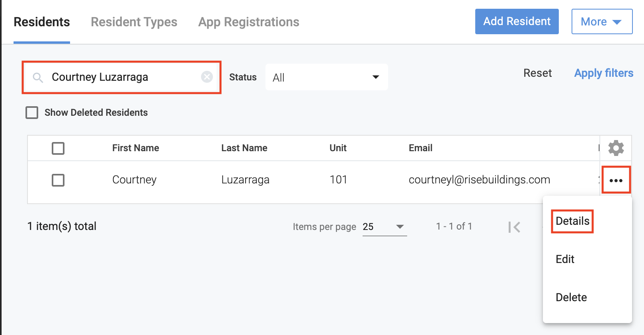The width and height of the screenshot is (644, 335).
Task: Go to first page of results
Action: [514, 227]
